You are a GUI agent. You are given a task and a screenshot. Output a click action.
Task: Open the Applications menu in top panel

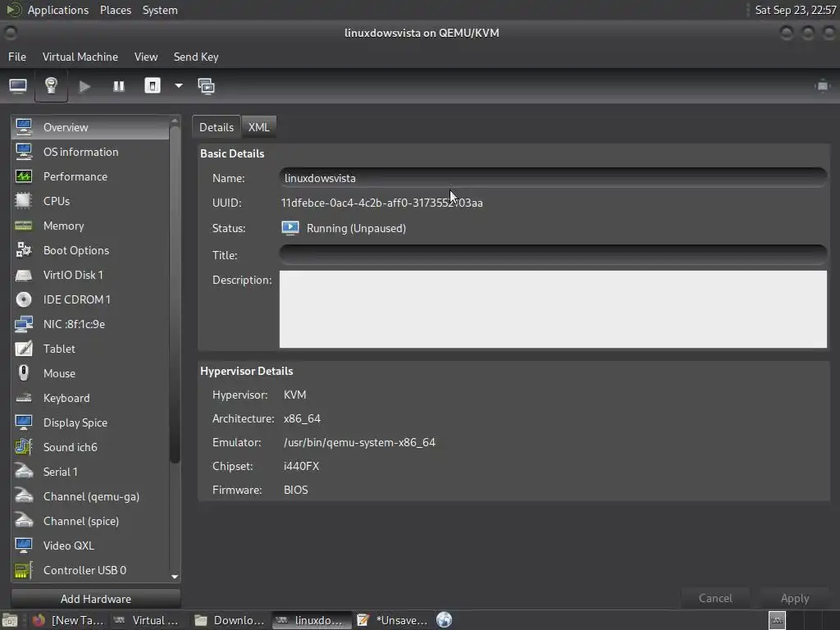click(58, 10)
